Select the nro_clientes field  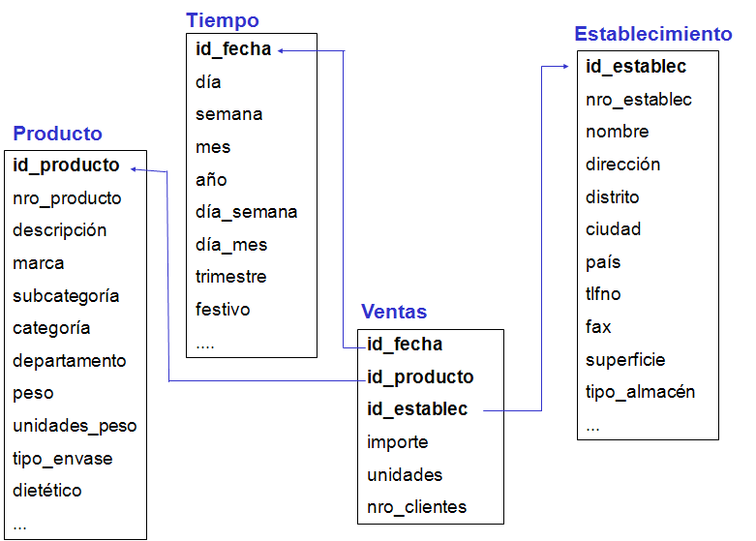point(416,507)
